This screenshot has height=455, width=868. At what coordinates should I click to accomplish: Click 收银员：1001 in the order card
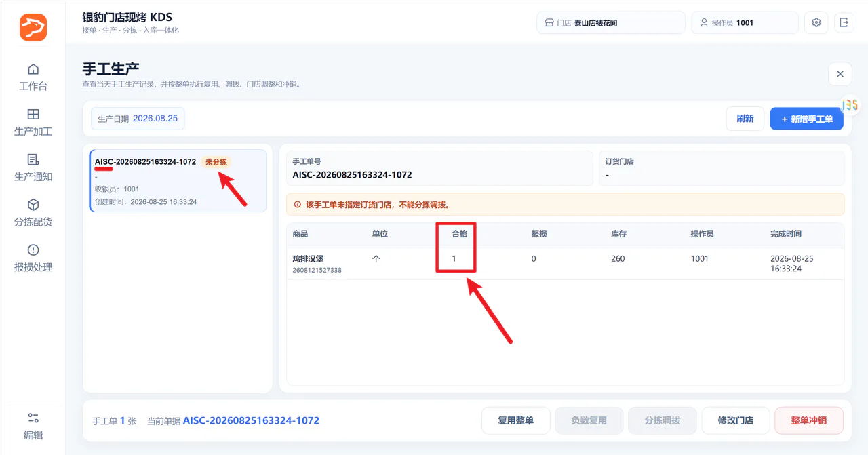[x=117, y=189]
